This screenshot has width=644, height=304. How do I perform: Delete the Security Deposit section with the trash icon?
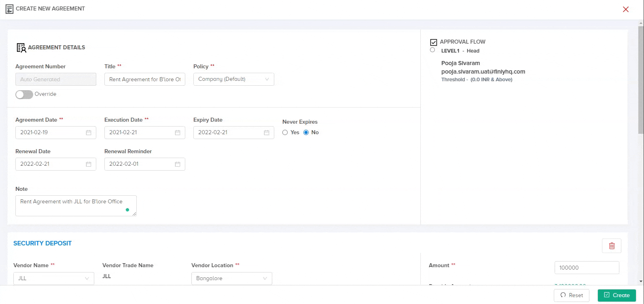612,246
